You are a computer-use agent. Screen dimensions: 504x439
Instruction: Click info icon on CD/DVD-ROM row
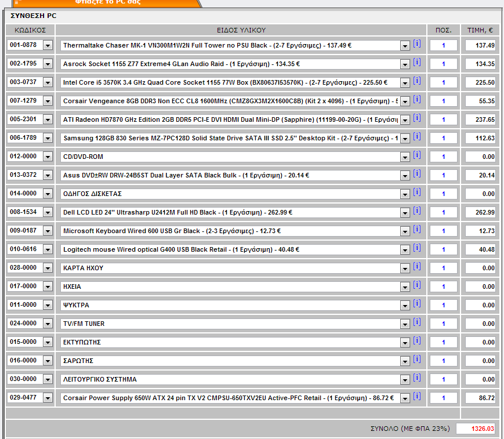417,155
